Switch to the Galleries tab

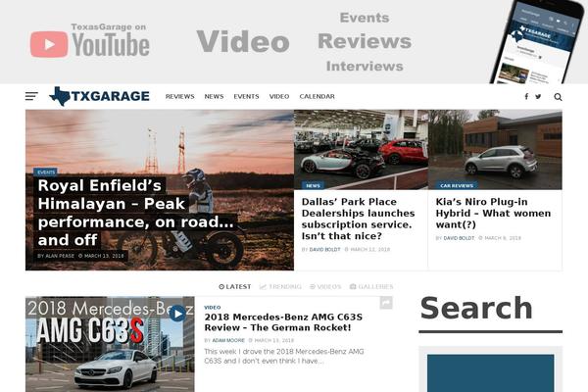click(x=371, y=286)
